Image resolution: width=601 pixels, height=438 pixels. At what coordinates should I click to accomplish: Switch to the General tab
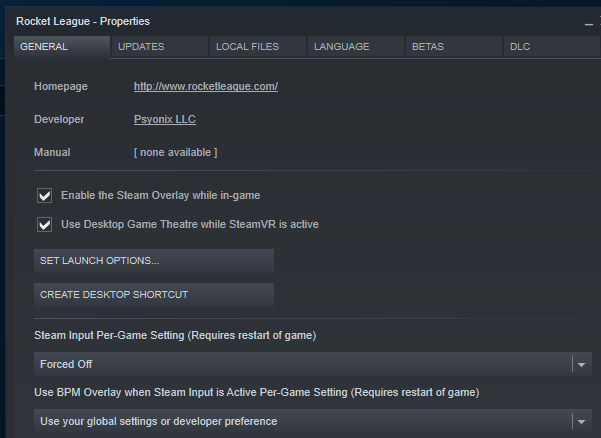(62, 47)
